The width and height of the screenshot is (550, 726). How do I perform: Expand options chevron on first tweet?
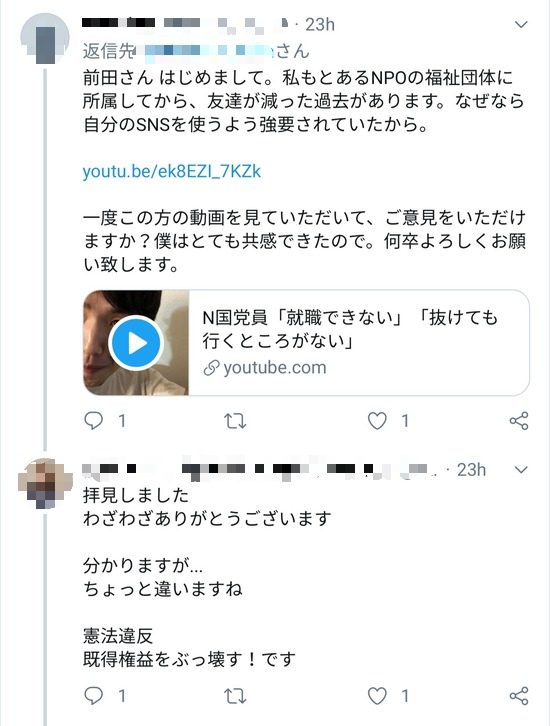[521, 25]
